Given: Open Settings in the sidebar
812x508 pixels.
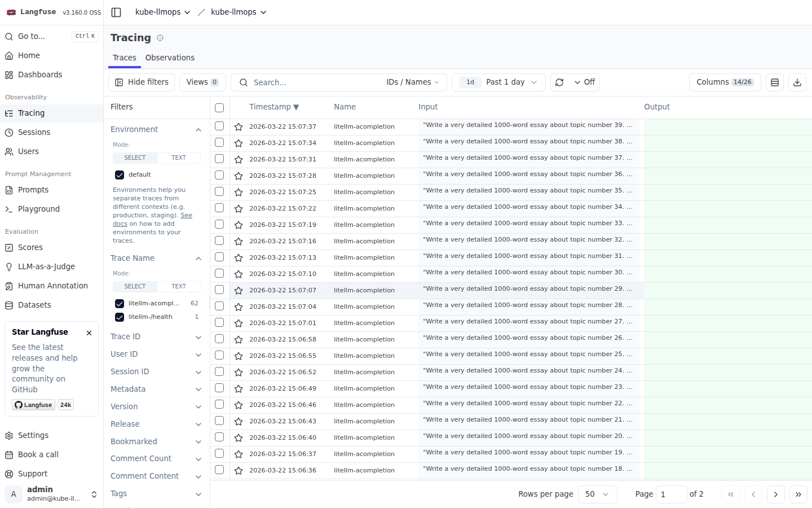Looking at the screenshot, I should tap(51, 435).
